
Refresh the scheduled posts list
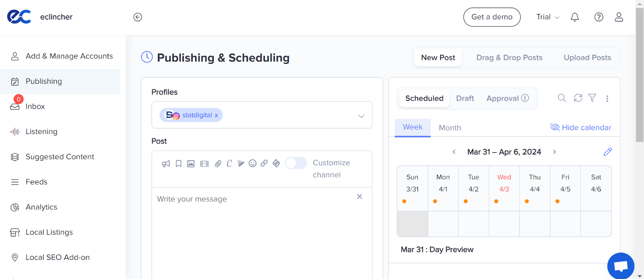coord(578,98)
